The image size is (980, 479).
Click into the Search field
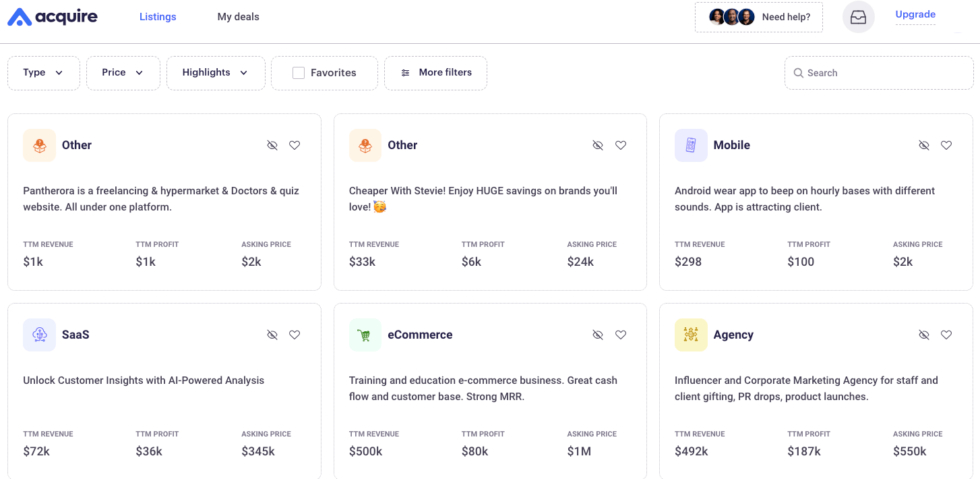[883, 73]
